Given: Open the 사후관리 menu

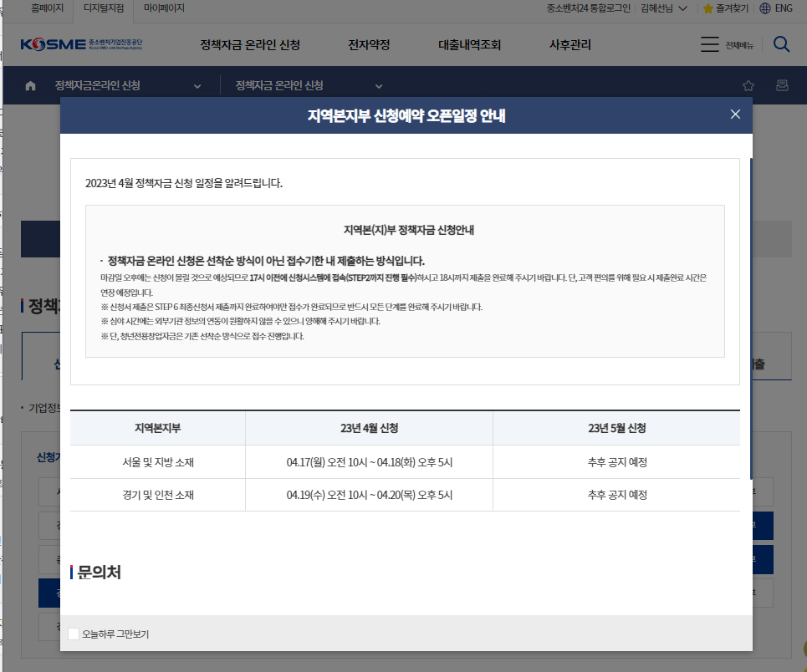Looking at the screenshot, I should (x=569, y=44).
